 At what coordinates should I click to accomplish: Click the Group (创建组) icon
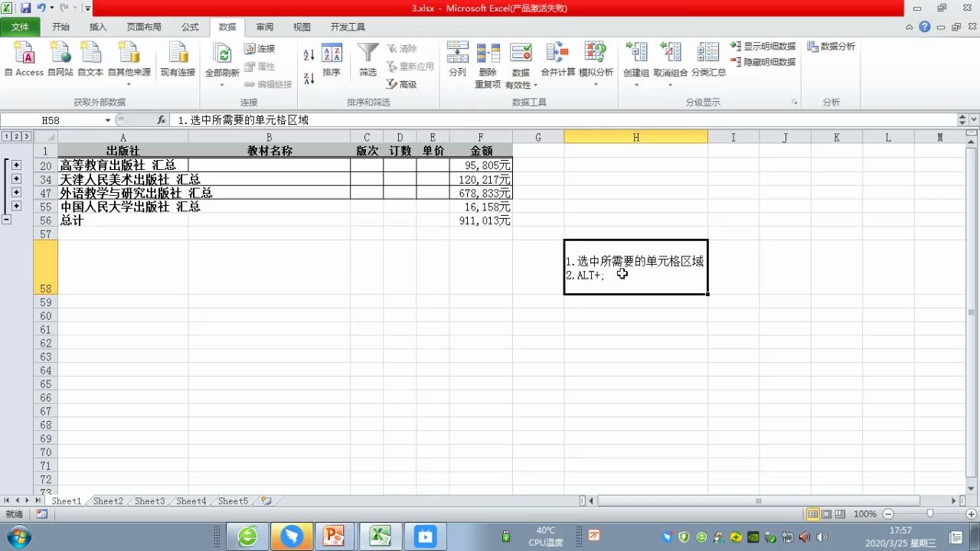pyautogui.click(x=636, y=52)
